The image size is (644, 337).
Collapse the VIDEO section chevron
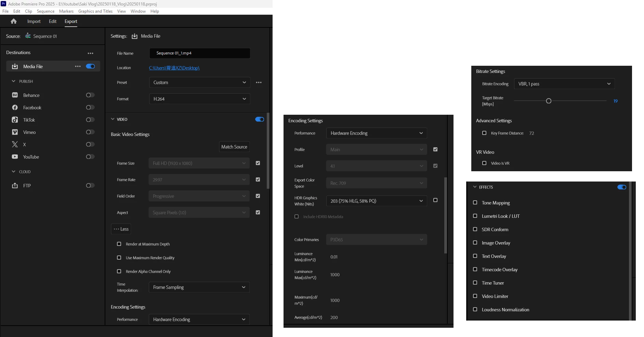tap(113, 119)
